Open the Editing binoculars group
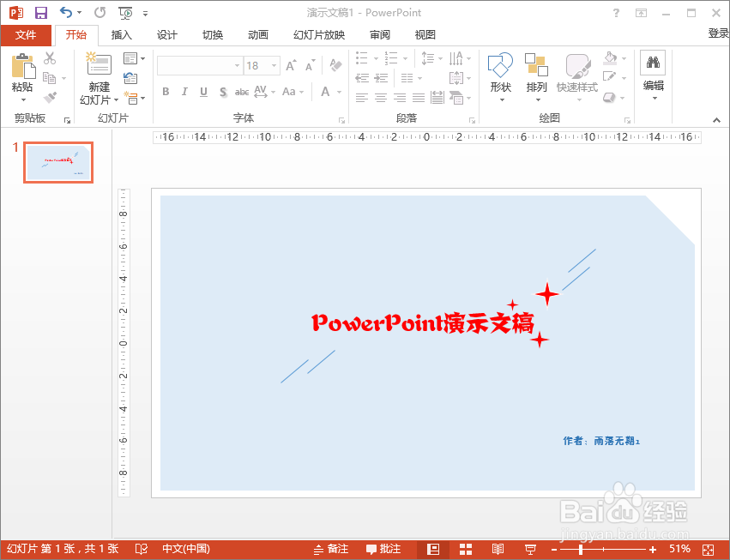Screen dimensions: 730x560 tap(653, 75)
